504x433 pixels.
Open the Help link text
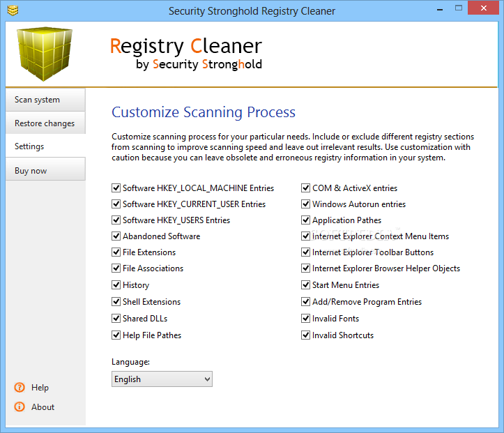(x=40, y=388)
